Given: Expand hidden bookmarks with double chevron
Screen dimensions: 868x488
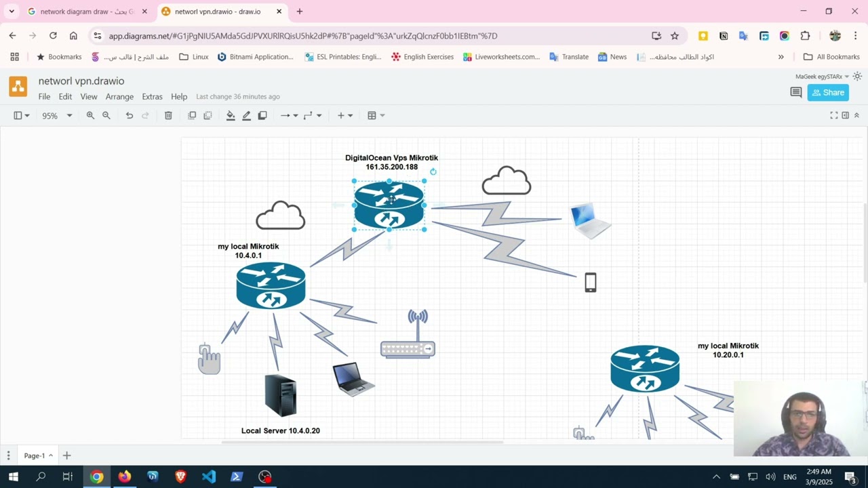Looking at the screenshot, I should click(781, 57).
